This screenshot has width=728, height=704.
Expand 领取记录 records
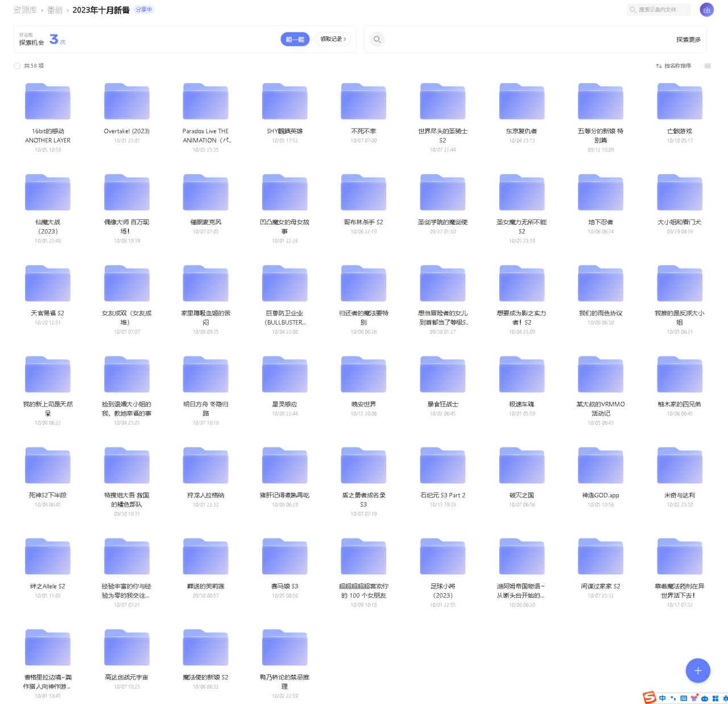333,39
